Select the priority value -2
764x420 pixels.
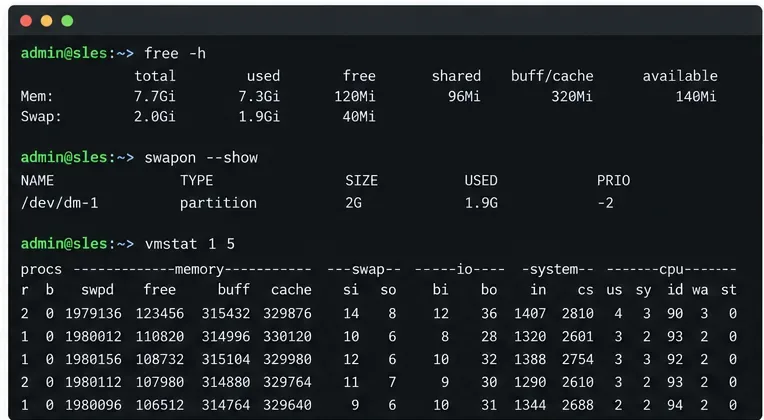click(x=606, y=203)
